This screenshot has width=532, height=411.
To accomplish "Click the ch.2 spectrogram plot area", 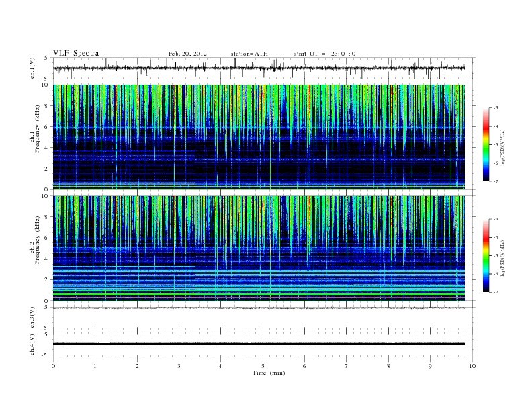I will tap(259, 248).
